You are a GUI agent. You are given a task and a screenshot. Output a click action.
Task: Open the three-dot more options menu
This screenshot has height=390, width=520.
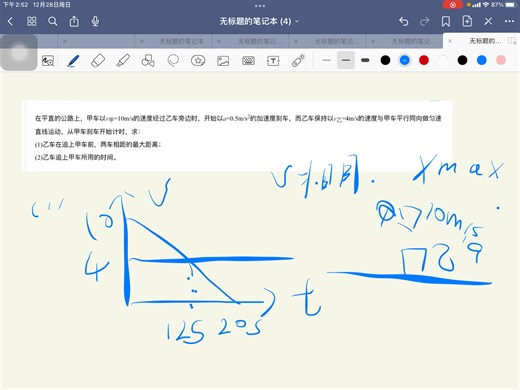tap(509, 22)
